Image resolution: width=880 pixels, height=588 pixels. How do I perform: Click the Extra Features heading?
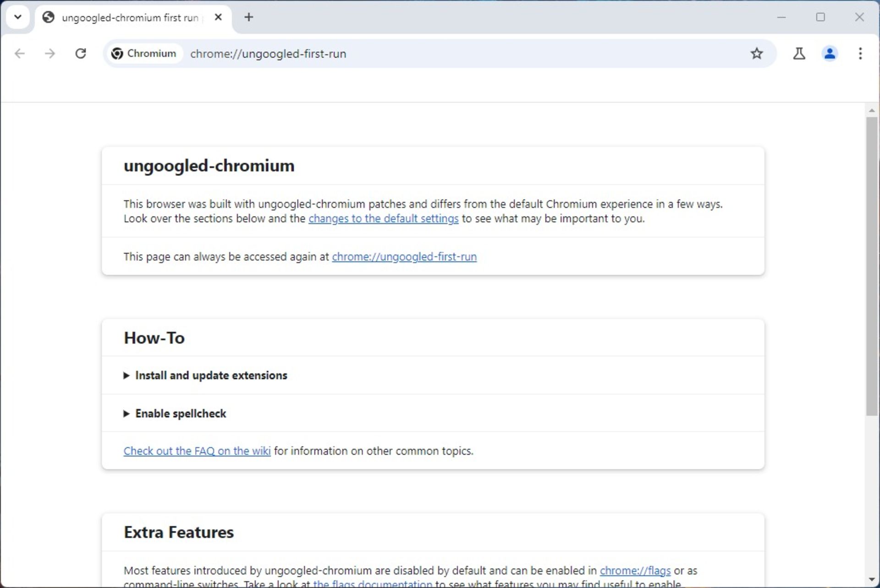[179, 532]
